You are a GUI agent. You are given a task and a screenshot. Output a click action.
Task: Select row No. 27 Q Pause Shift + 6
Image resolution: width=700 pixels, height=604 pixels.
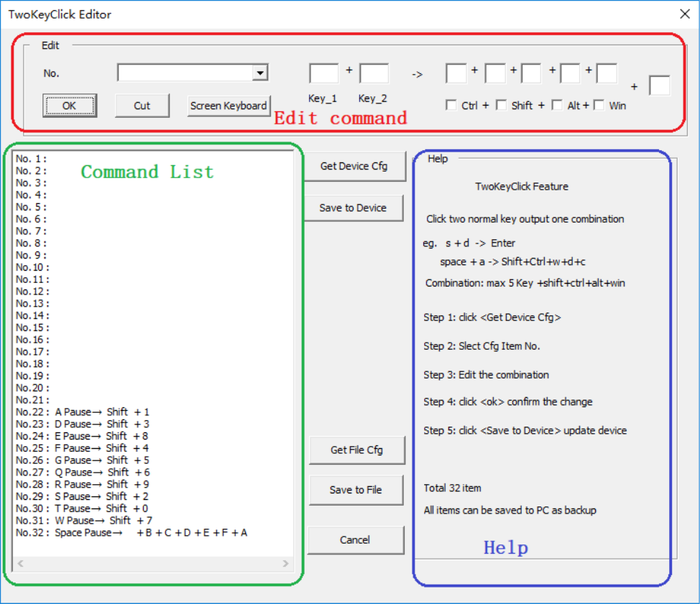pyautogui.click(x=153, y=472)
